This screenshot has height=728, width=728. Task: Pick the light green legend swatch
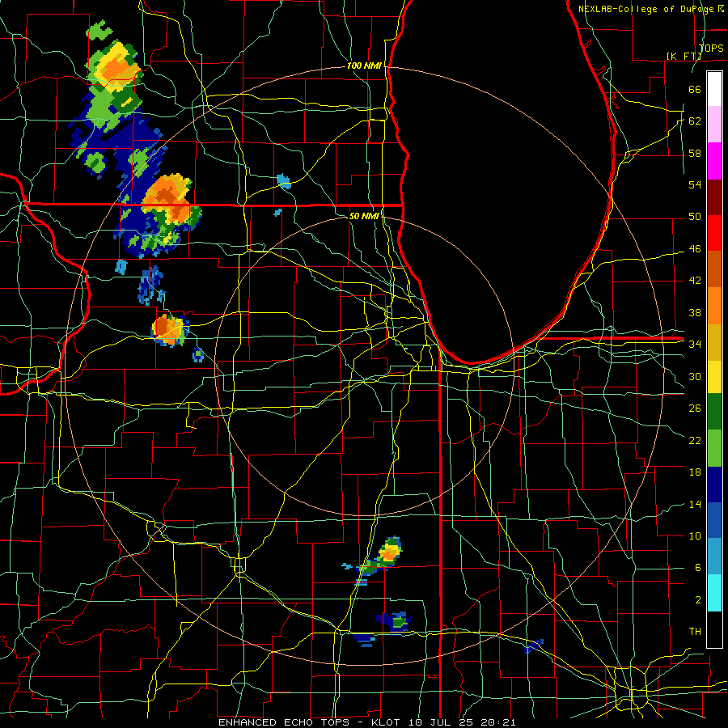[714, 448]
